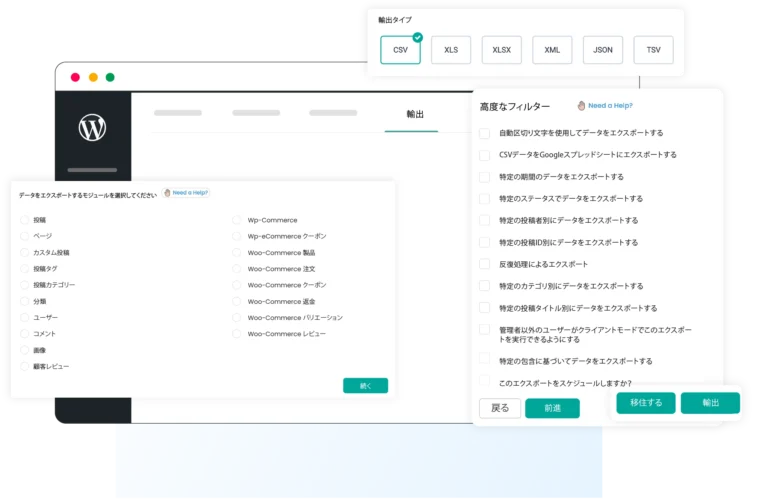Toggle 反復処理によるエクスポート checkbox
The width and height of the screenshot is (768, 501).
click(485, 264)
